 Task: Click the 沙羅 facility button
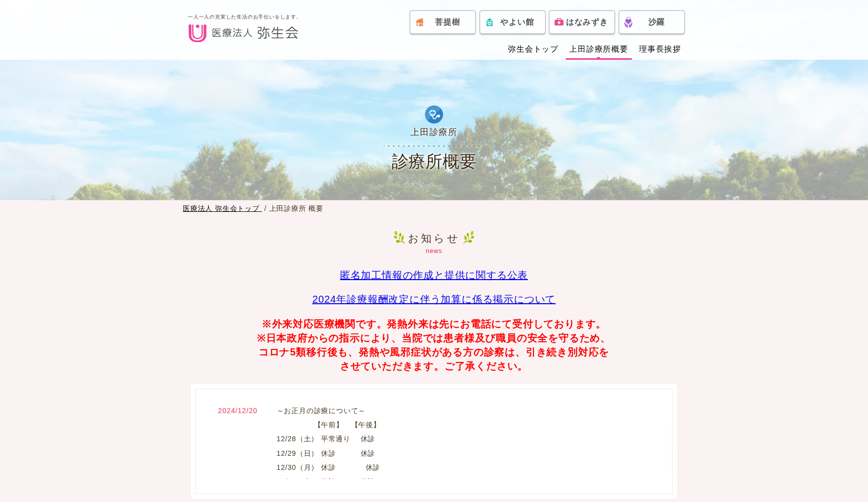[x=652, y=22]
